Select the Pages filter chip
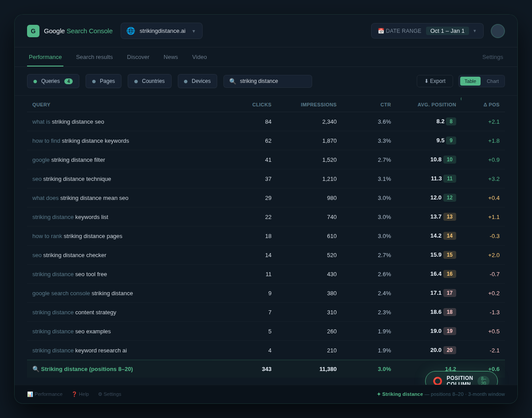Screen dimensions: 532x418 tap(103, 81)
